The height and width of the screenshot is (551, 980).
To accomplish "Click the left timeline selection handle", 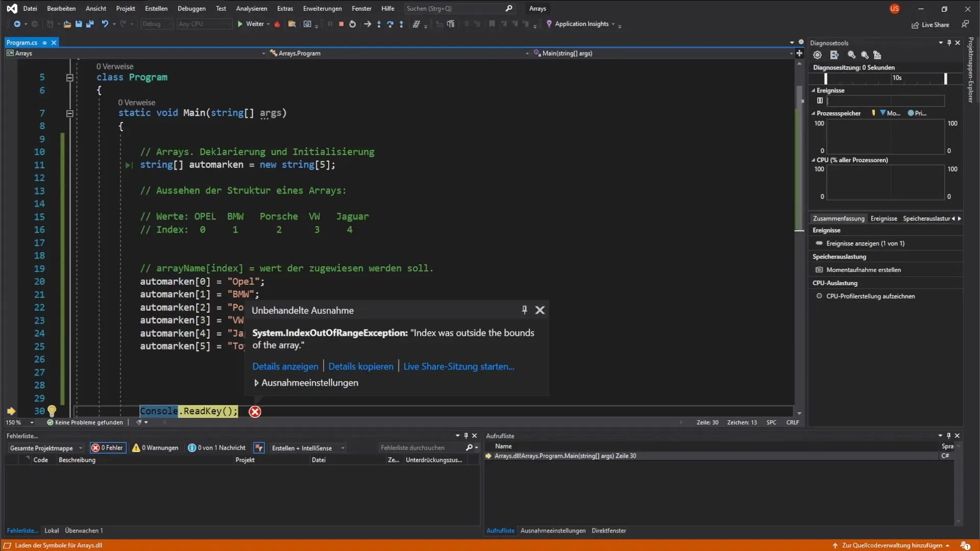I will pyautogui.click(x=825, y=79).
